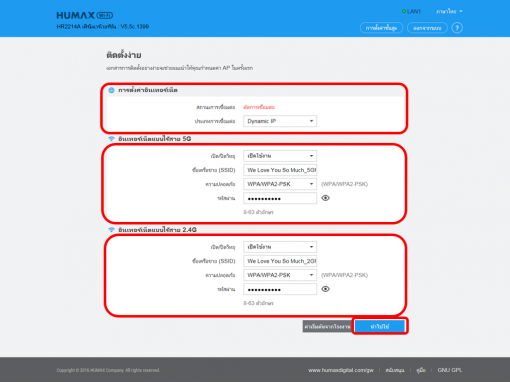The image size is (510, 382).
Task: Open the Dynamic IP connection type dropdown
Action: (x=280, y=121)
